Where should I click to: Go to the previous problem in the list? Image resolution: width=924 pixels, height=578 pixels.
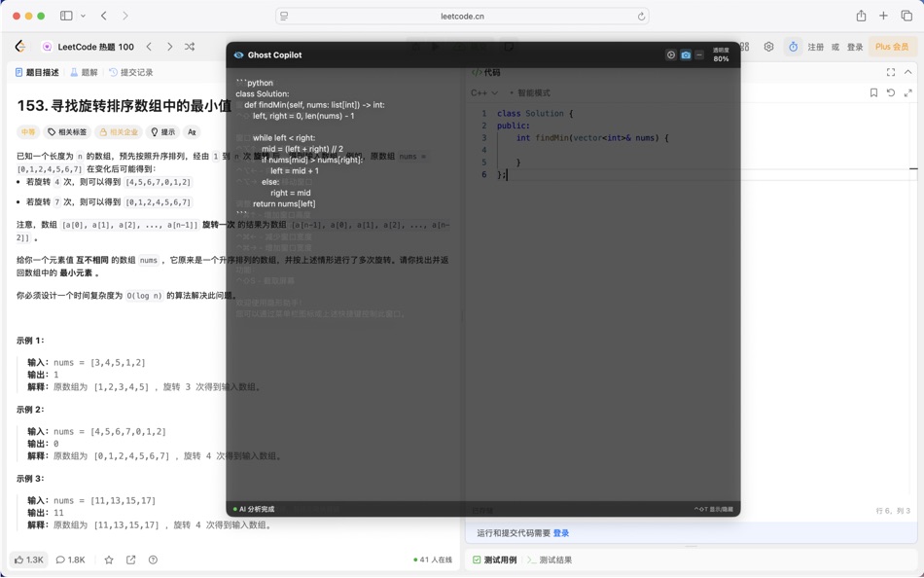[149, 46]
